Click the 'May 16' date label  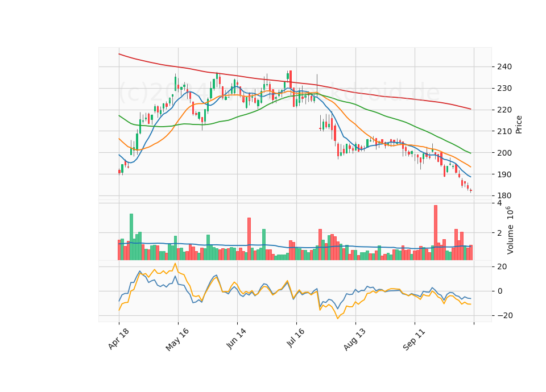pyautogui.click(x=177, y=339)
